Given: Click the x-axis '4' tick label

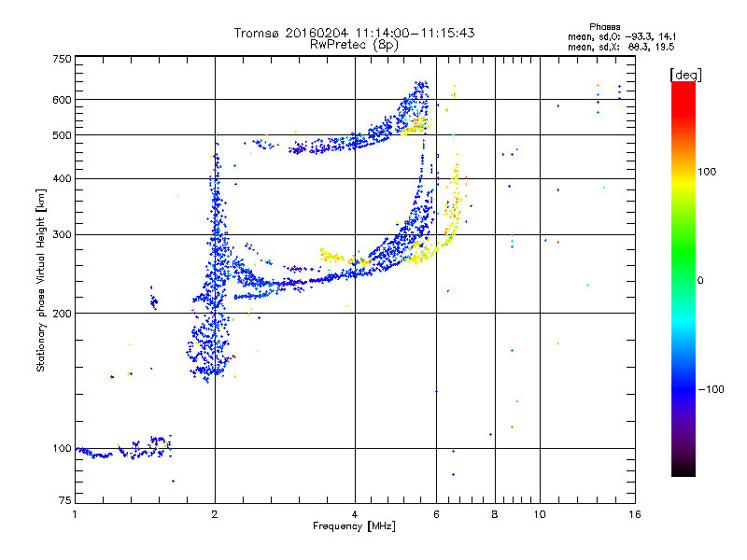Looking at the screenshot, I should 355,514.
